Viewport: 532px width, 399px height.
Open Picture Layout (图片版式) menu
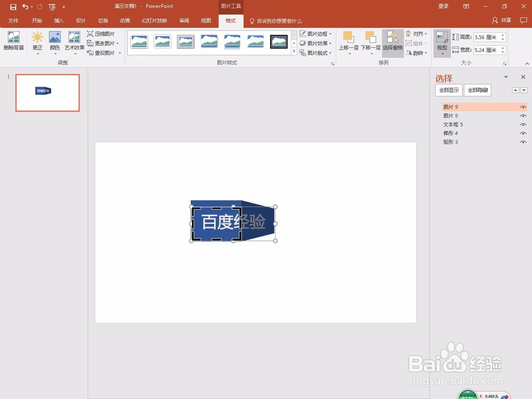(315, 53)
